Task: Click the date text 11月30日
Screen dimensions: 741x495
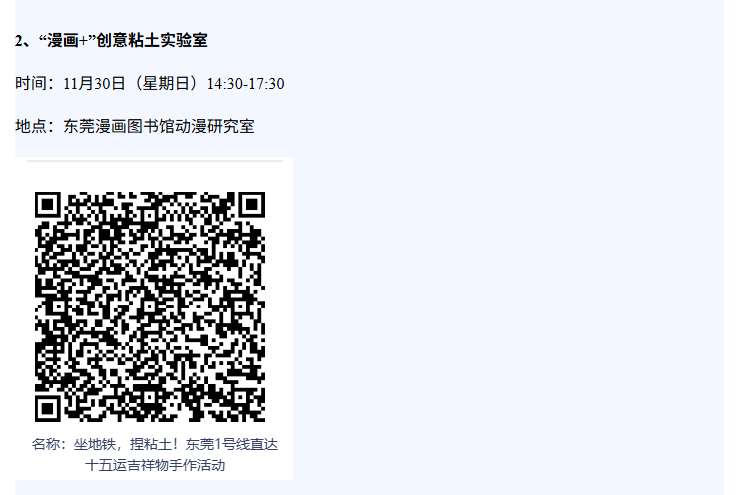Action: pyautogui.click(x=94, y=84)
